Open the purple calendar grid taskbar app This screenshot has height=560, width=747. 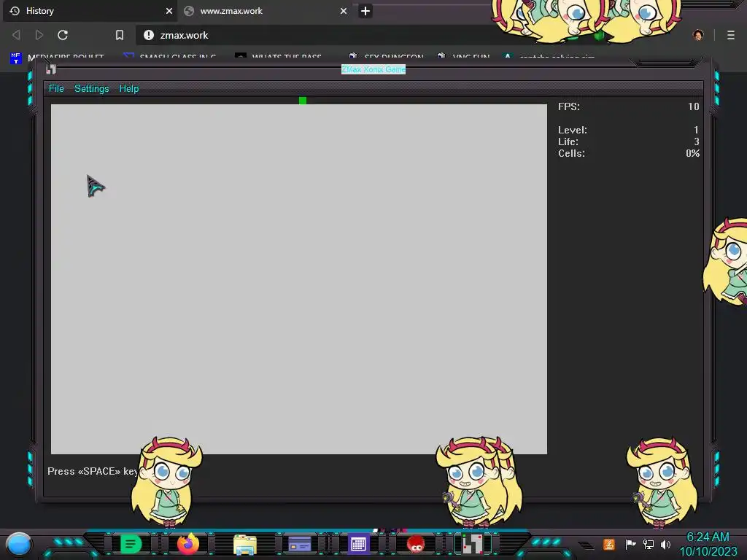coord(358,544)
